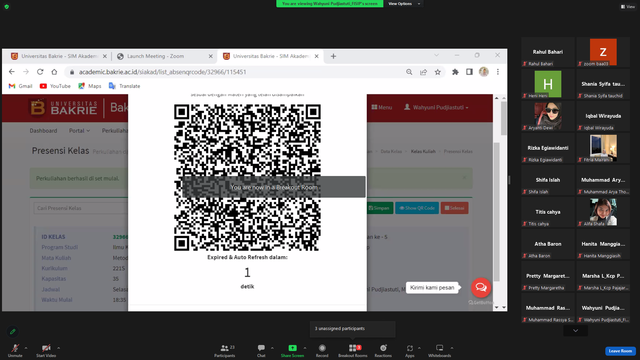
Task: Open Wahyuni Pudjiastuti user dropdown
Action: (x=436, y=107)
